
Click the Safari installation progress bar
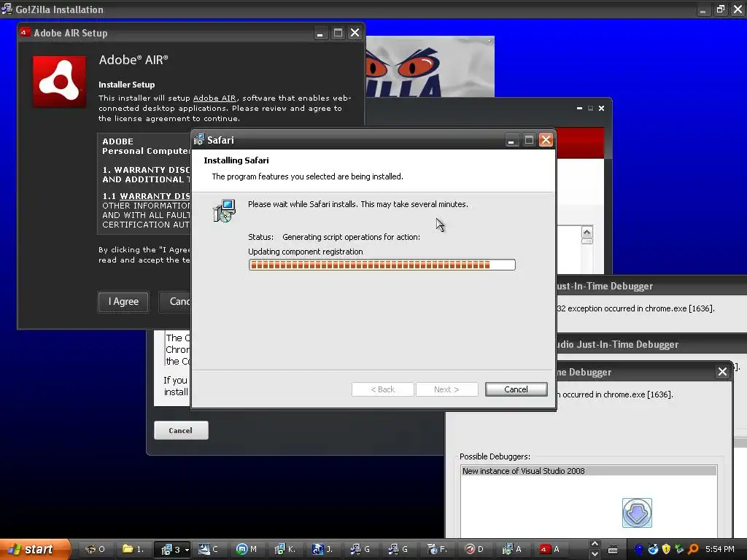(x=382, y=265)
